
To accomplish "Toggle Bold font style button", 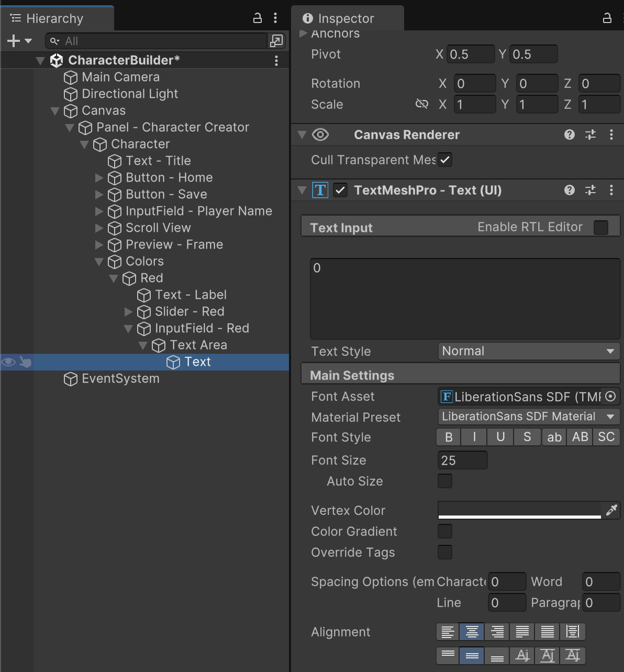I will click(x=449, y=437).
